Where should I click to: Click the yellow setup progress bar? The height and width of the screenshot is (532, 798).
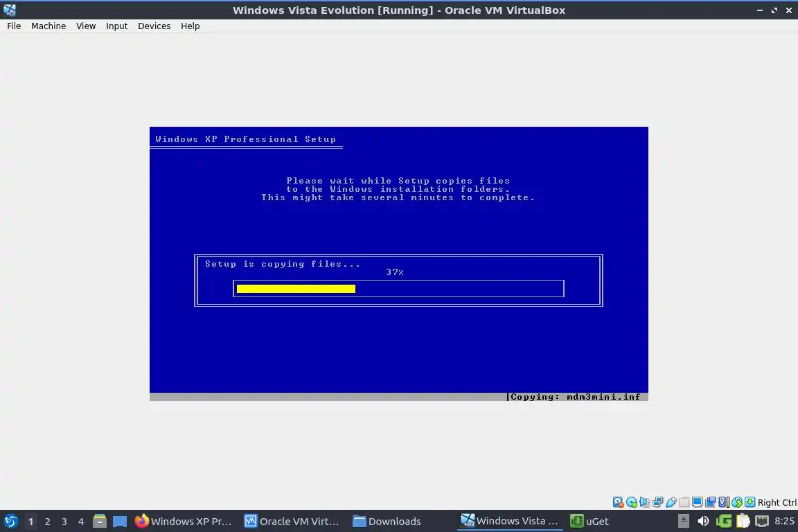click(296, 289)
